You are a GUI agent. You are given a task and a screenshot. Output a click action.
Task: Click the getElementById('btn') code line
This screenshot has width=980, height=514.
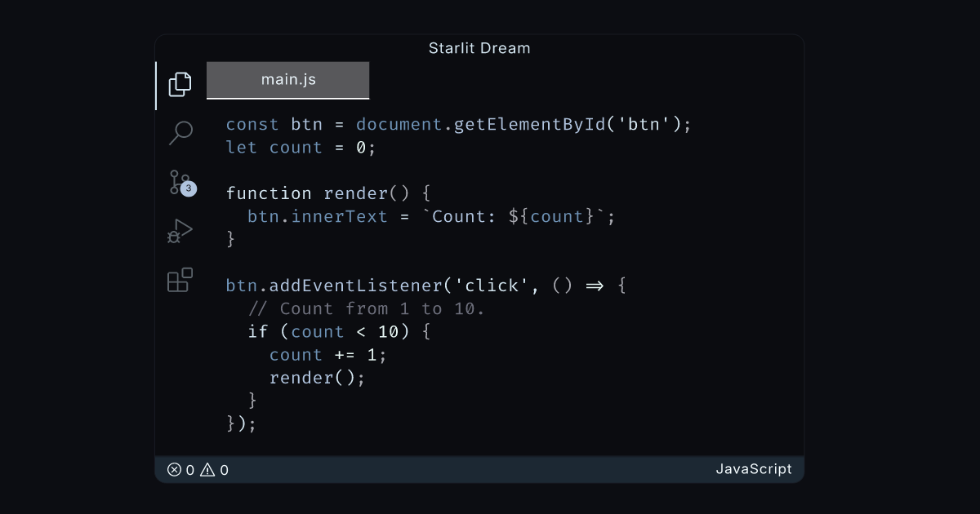point(459,125)
